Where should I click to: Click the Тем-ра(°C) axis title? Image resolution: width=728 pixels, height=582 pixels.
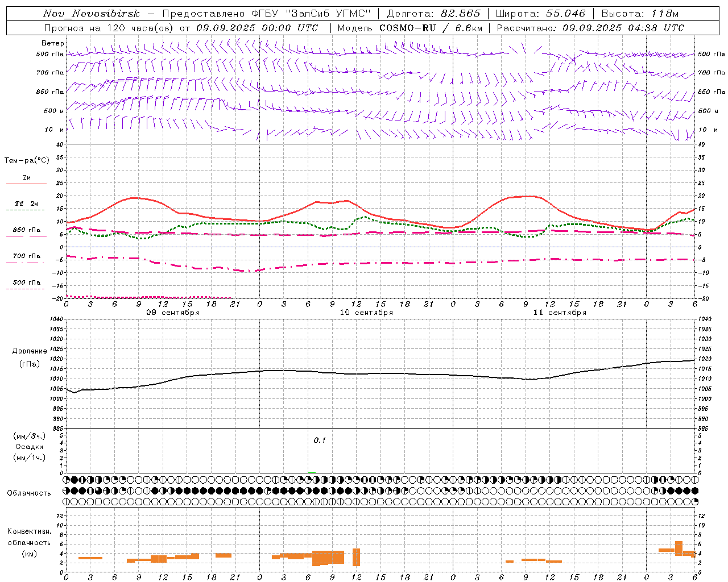(27, 160)
